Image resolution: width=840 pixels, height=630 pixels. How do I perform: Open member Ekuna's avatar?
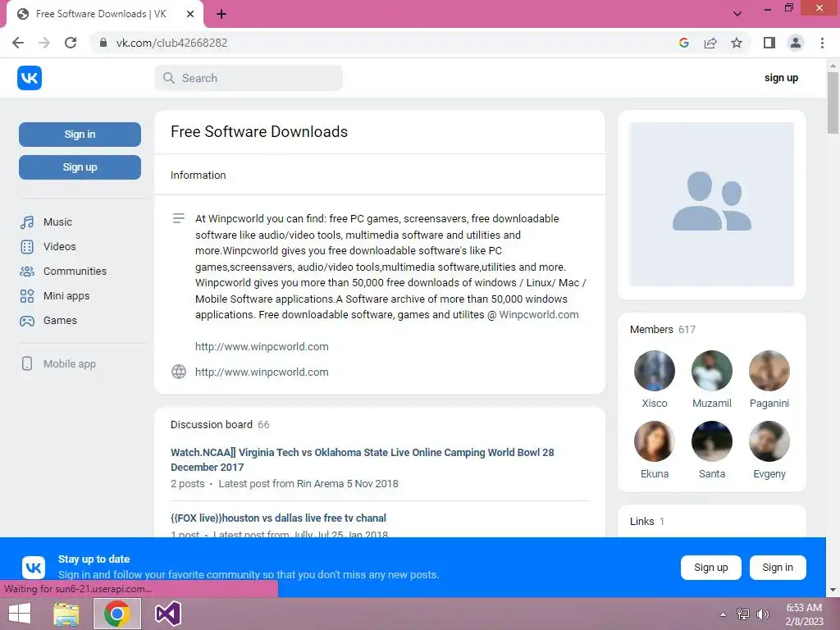click(x=655, y=441)
